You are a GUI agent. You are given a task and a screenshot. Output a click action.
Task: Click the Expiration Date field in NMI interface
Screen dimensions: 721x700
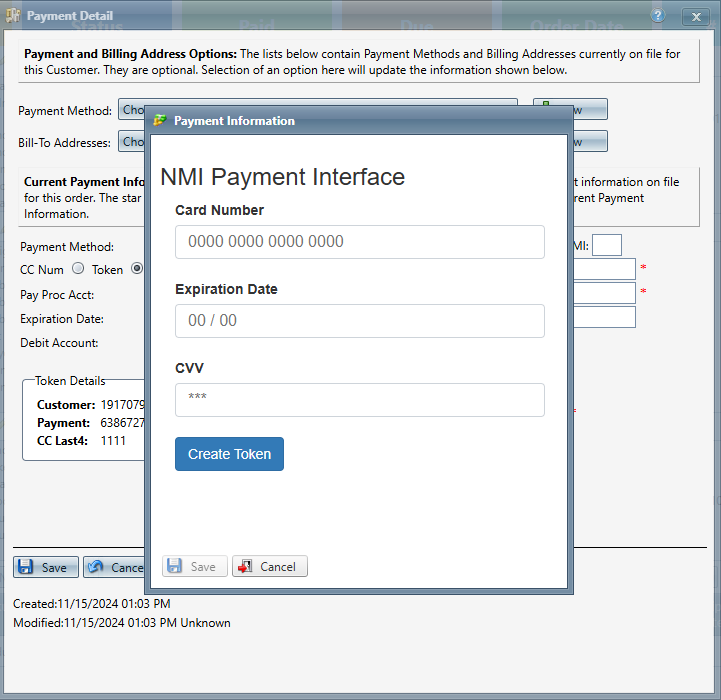click(360, 321)
